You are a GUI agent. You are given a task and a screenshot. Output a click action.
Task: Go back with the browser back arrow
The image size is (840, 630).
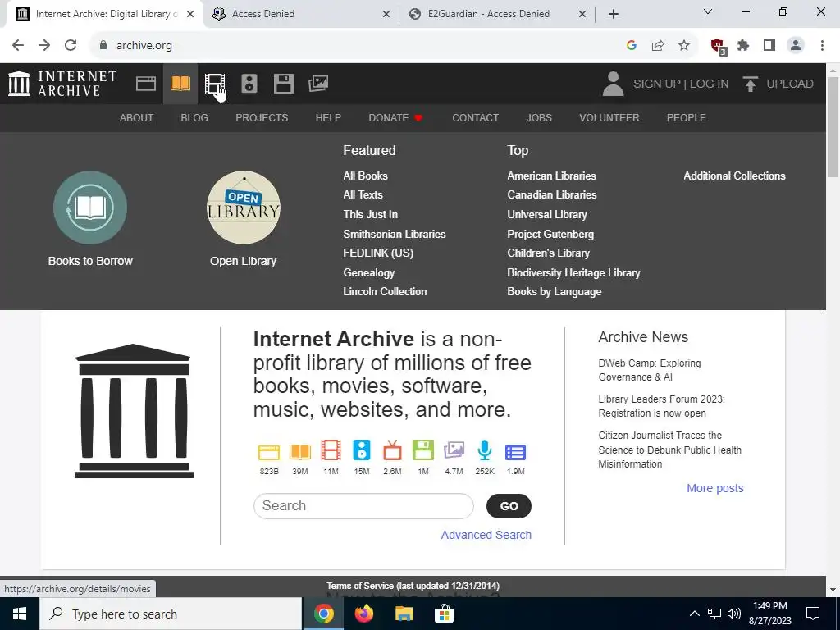pyautogui.click(x=18, y=45)
